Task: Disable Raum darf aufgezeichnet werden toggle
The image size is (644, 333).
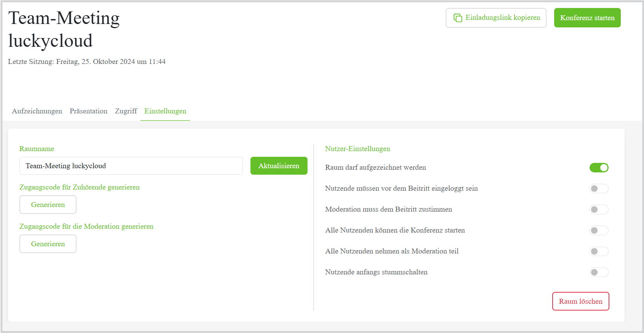Action: [x=599, y=167]
